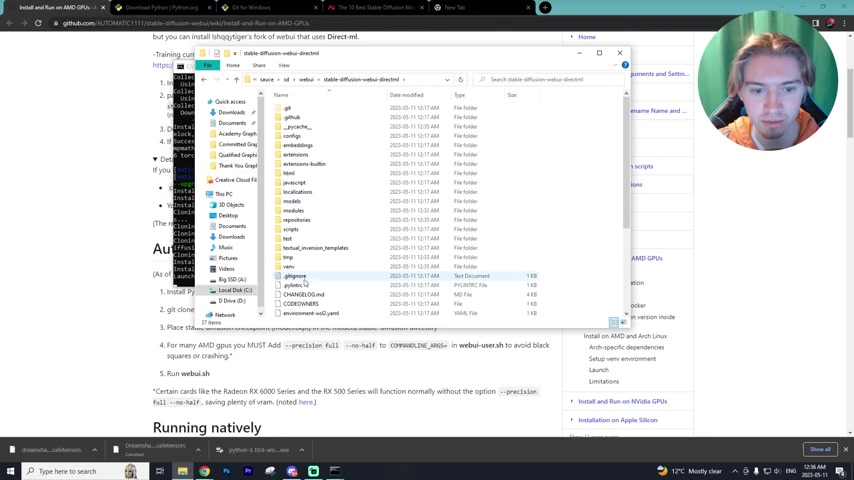This screenshot has height=480, width=854.
Task: Click the Home wiki sidebar link
Action: click(x=587, y=37)
